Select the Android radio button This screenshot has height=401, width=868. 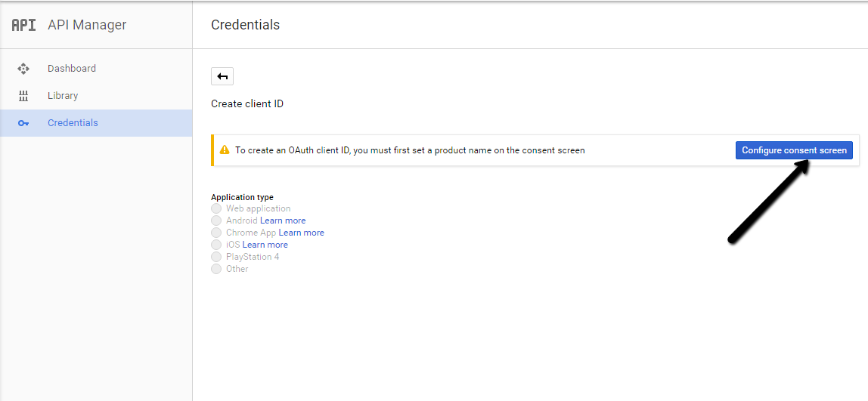click(x=216, y=221)
